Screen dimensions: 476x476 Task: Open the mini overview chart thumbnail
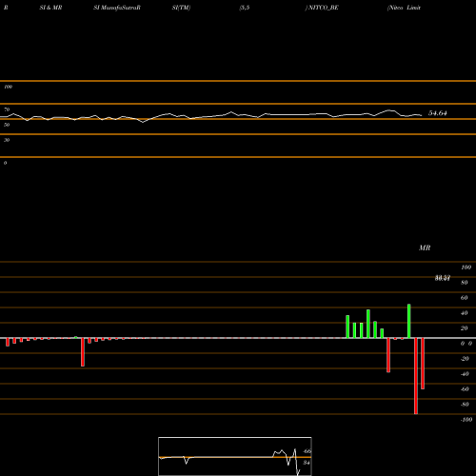coord(235,456)
